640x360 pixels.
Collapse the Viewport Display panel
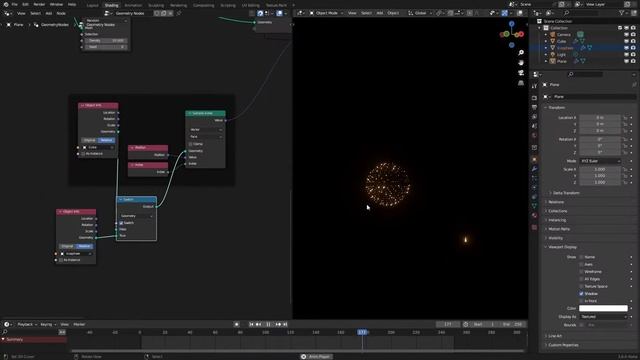pos(562,247)
